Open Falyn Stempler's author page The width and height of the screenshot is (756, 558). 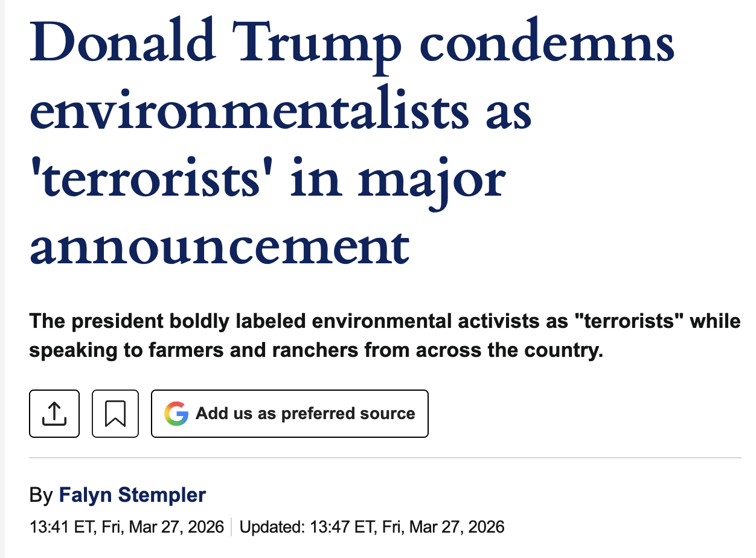132,496
